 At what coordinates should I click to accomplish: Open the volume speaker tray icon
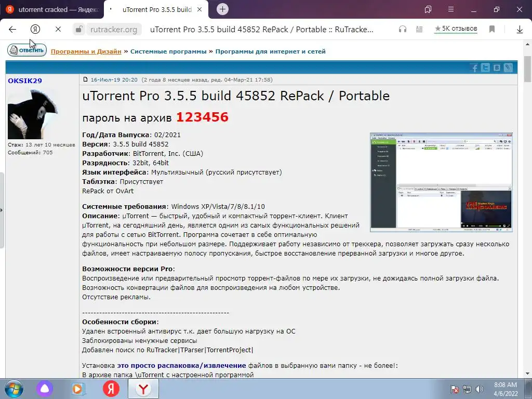pyautogui.click(x=479, y=389)
